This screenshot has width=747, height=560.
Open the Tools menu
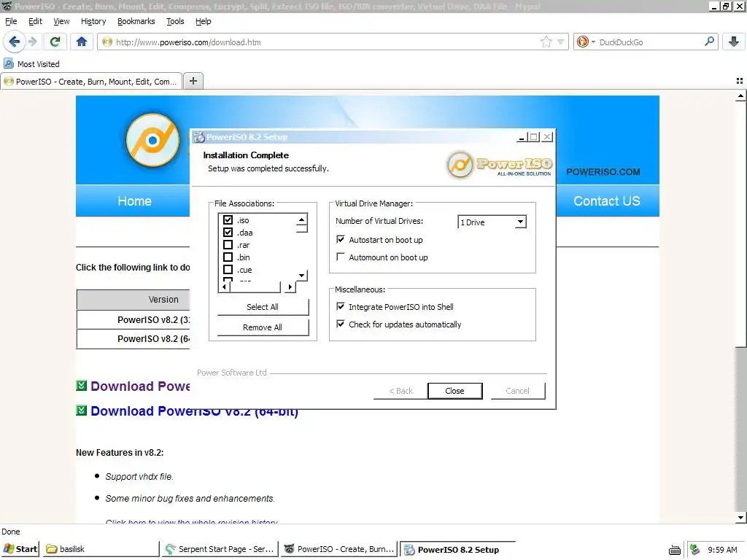click(x=175, y=21)
